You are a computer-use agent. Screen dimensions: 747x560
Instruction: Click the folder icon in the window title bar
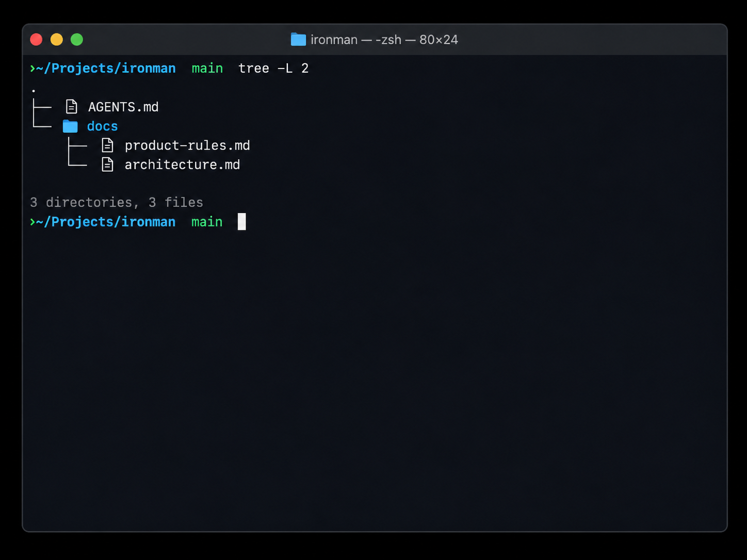pyautogui.click(x=298, y=40)
